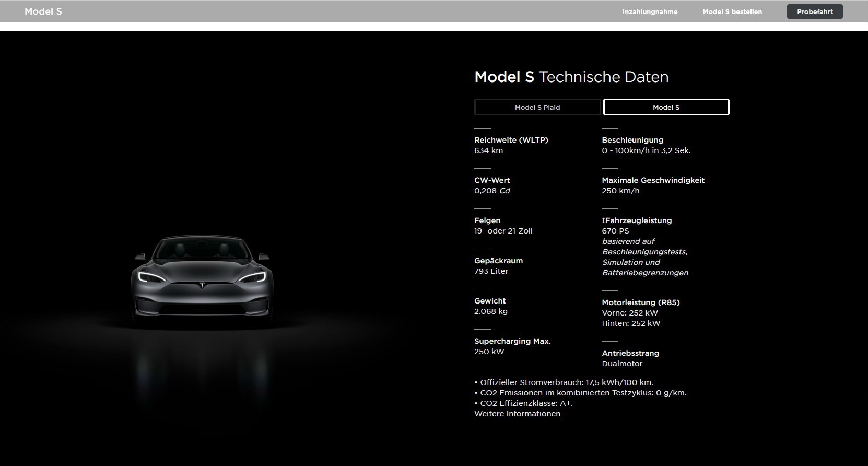
Task: Click the Probefahrt button
Action: click(x=815, y=11)
